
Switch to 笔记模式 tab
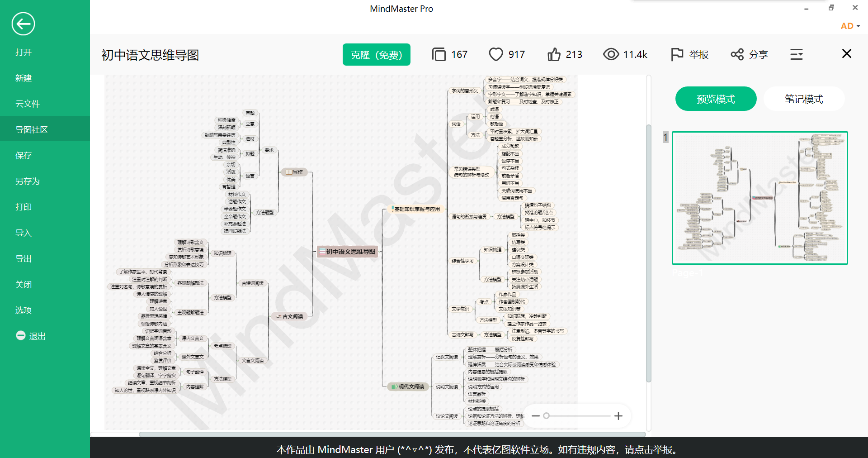(x=804, y=99)
